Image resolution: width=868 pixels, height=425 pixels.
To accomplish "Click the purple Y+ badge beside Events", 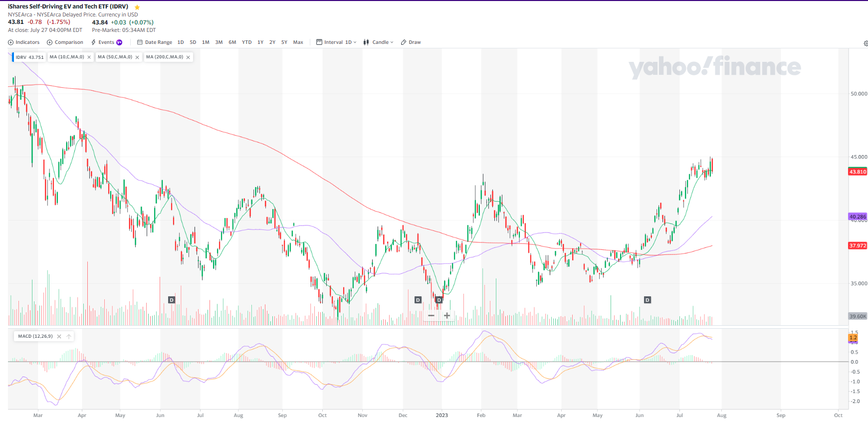I will [x=119, y=42].
